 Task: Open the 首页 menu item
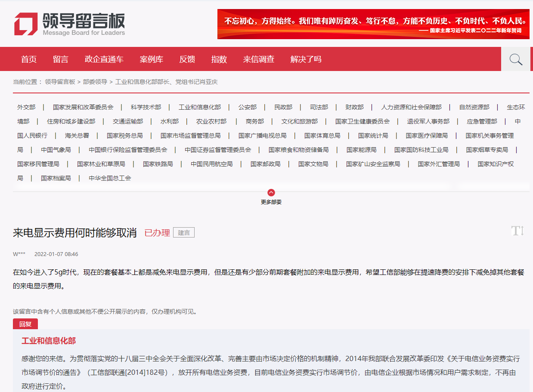(x=29, y=59)
